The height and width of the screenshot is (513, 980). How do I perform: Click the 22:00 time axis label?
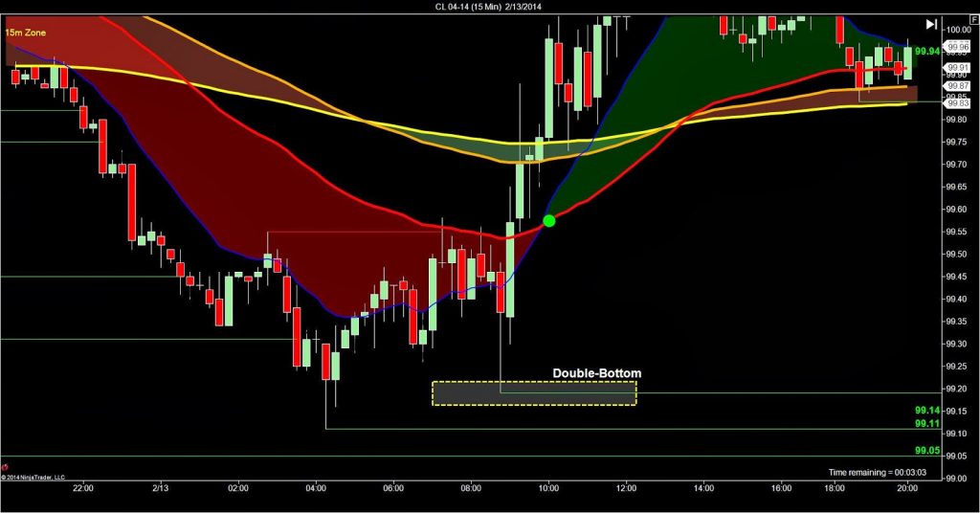coord(83,488)
